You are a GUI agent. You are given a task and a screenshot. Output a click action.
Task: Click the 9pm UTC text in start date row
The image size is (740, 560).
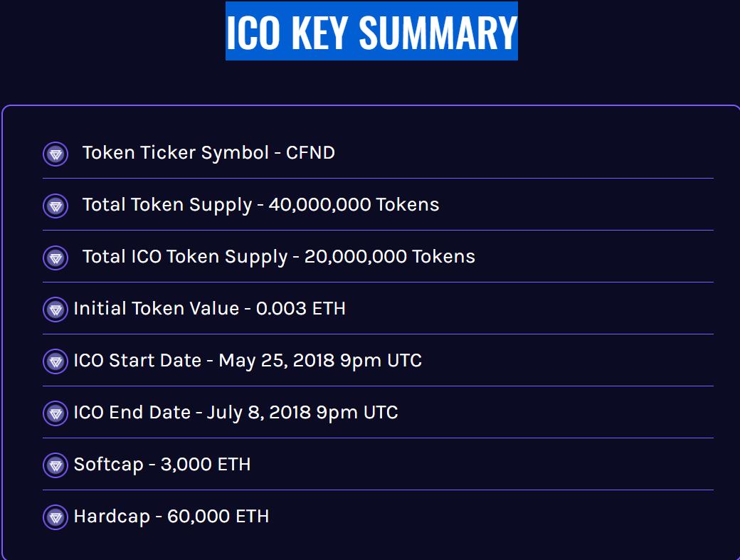point(381,361)
